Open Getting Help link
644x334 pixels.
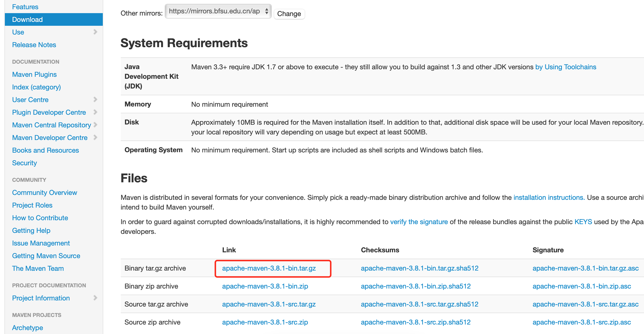31,230
